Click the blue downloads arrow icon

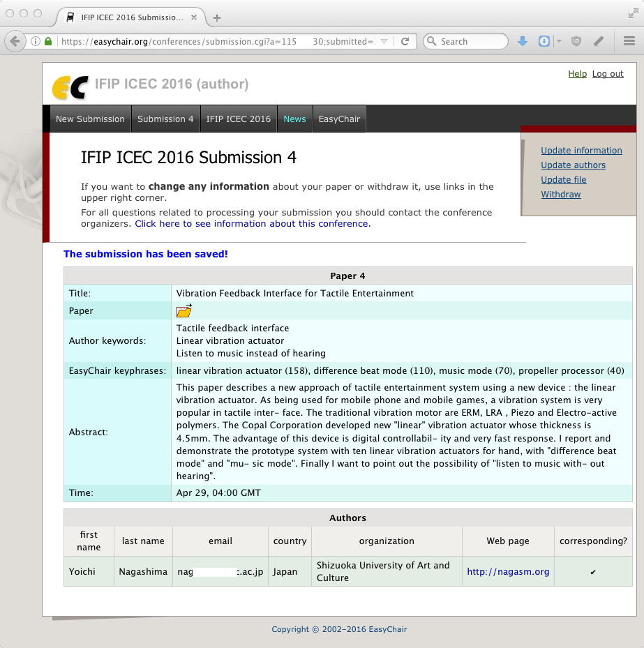tap(523, 41)
